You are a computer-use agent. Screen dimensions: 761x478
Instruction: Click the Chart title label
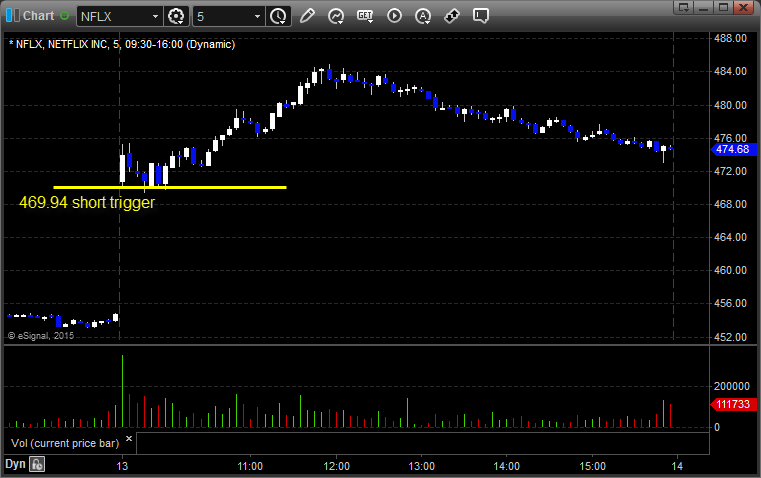click(x=39, y=16)
